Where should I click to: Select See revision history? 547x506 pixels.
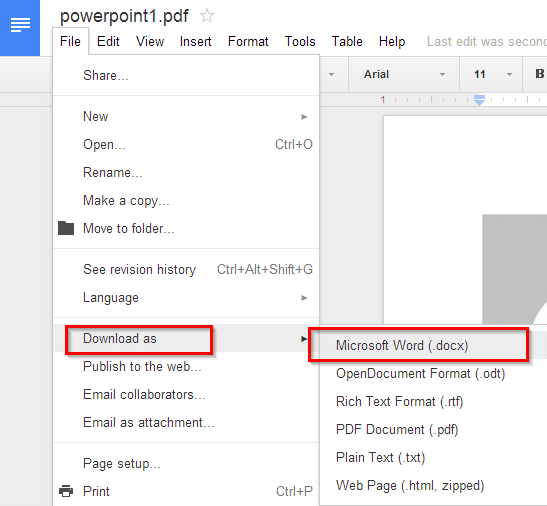click(x=186, y=269)
